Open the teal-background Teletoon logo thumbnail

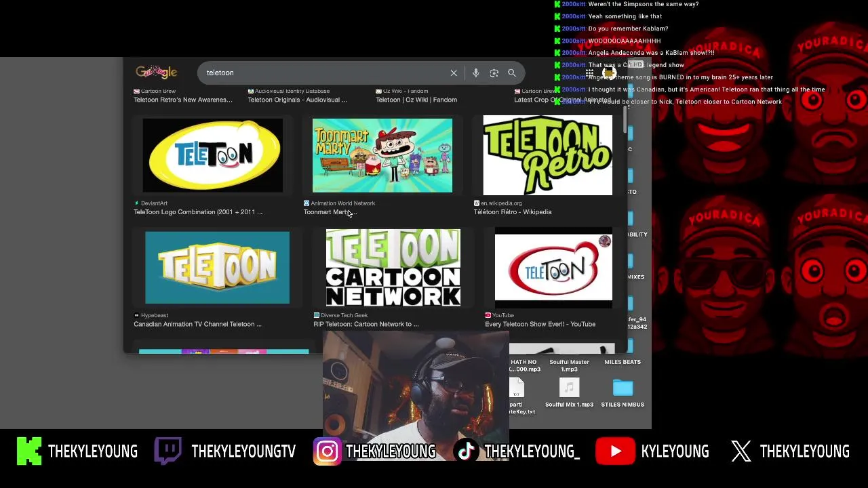pos(217,268)
